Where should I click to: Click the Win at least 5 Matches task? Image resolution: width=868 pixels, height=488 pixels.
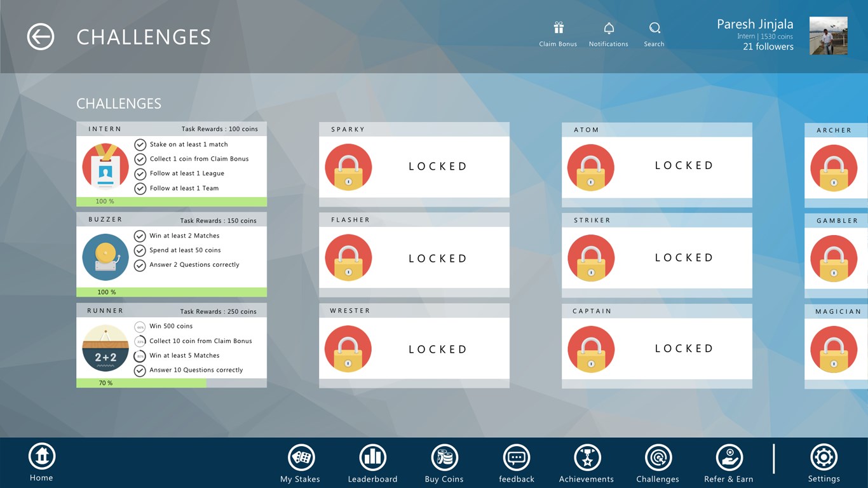pyautogui.click(x=184, y=356)
